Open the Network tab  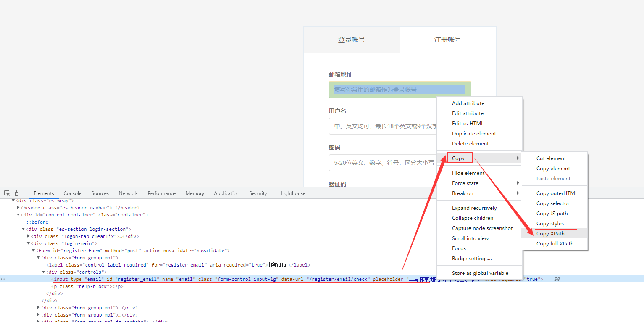(128, 193)
